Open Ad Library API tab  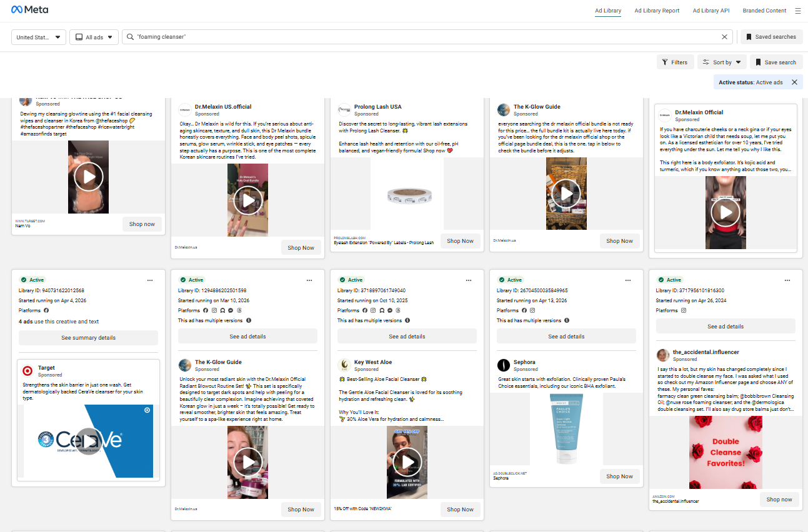711,11
